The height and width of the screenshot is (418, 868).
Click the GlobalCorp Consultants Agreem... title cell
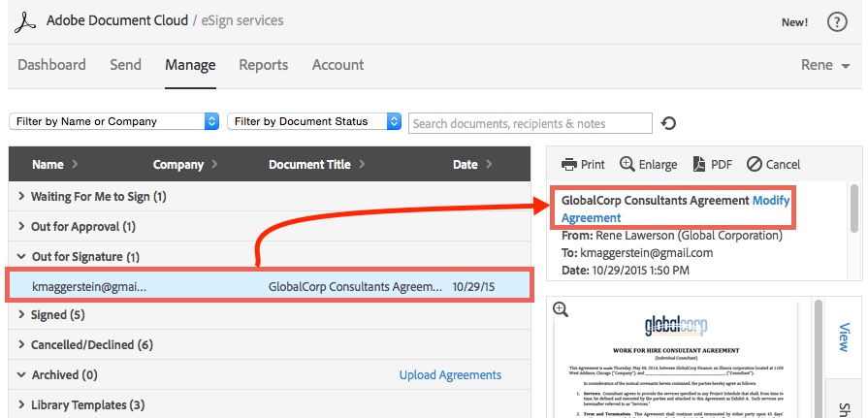tap(355, 287)
